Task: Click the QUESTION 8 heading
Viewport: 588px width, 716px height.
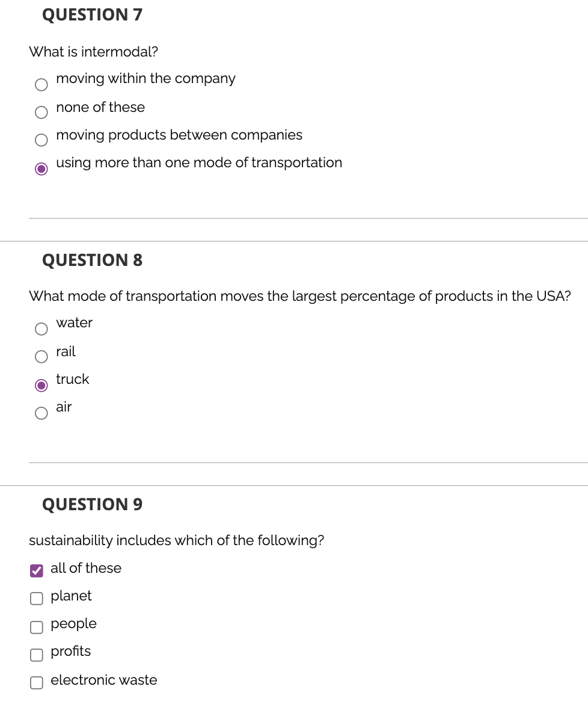Action: pyautogui.click(x=91, y=260)
